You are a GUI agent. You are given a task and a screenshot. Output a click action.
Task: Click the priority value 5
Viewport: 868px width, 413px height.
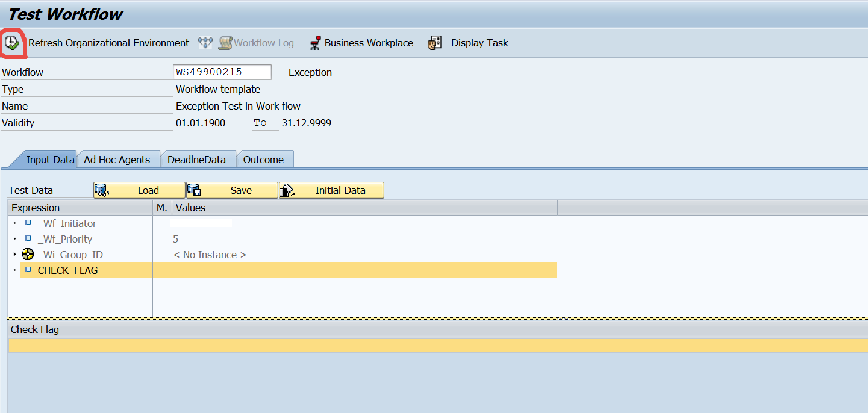point(176,239)
